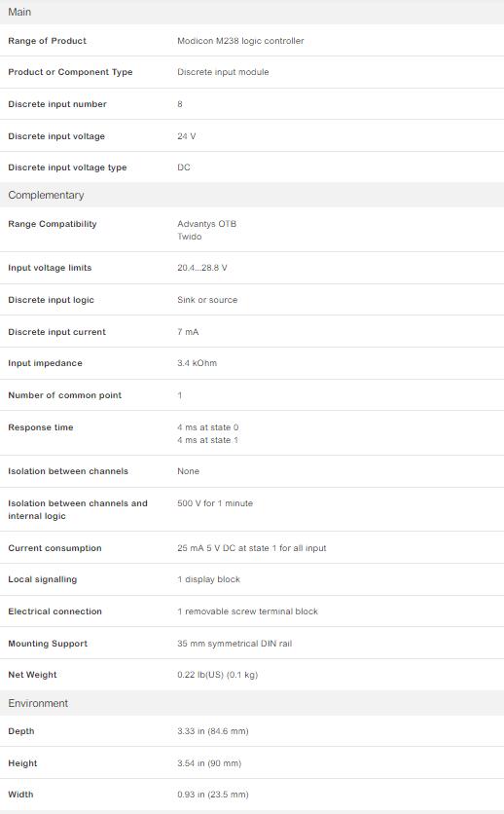Click Advantys OTB compatibility entry
The height and width of the screenshot is (814, 504).
click(207, 224)
